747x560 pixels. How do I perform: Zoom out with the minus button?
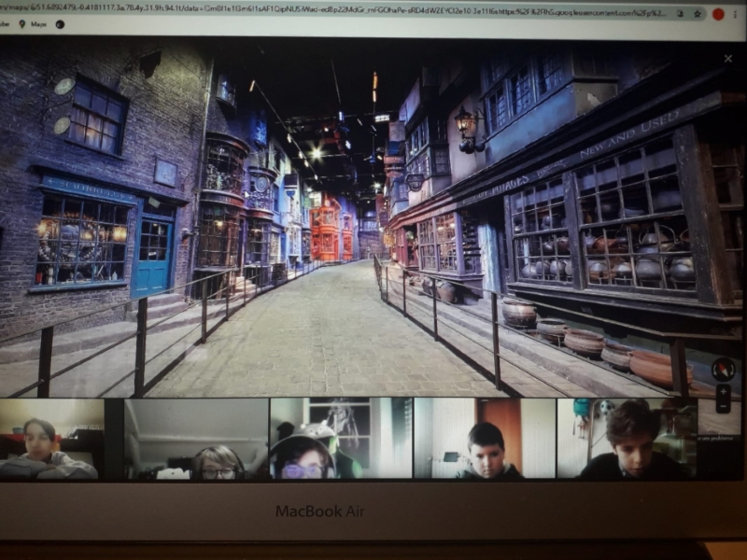point(723,406)
